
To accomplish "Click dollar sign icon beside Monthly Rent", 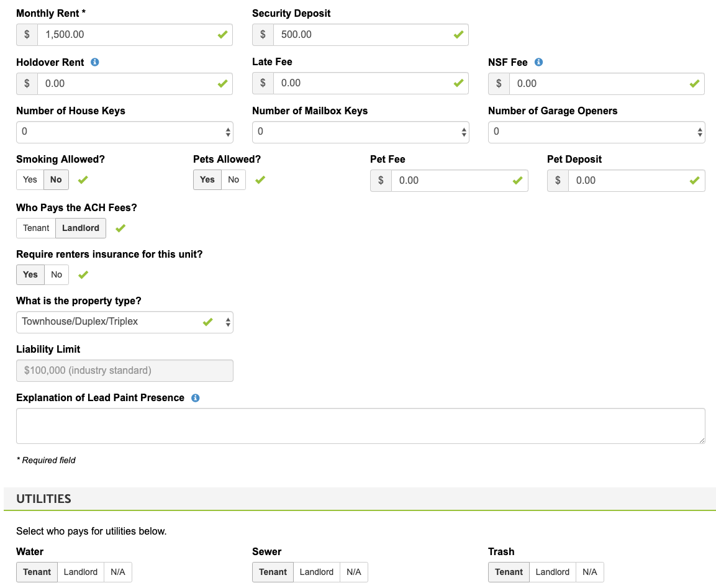I will point(27,35).
